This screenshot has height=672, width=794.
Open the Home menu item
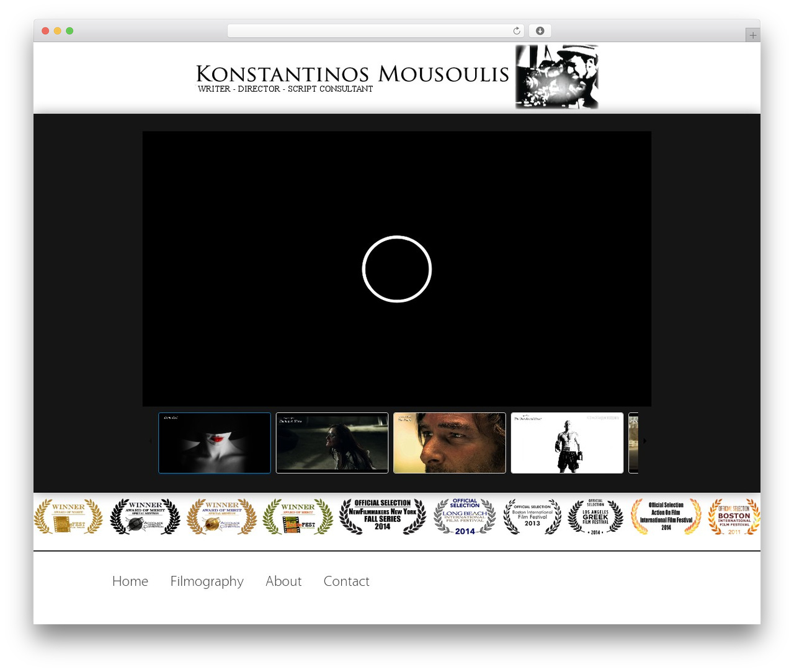click(x=130, y=581)
